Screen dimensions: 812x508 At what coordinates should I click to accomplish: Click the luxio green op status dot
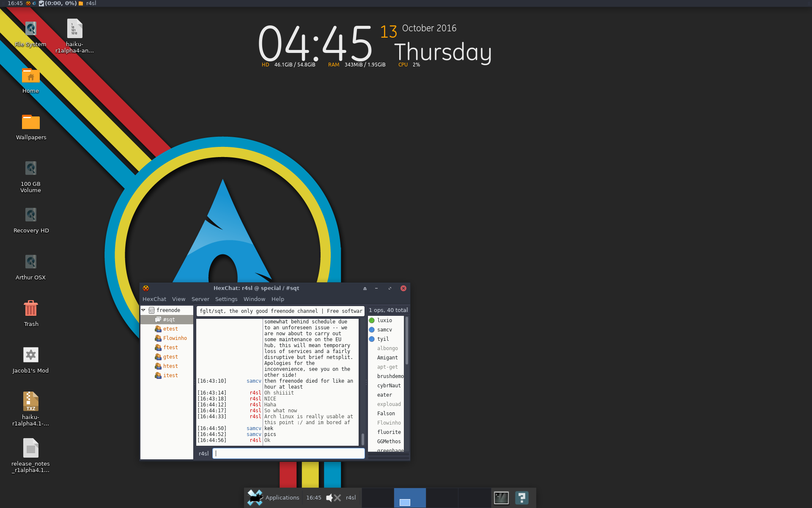click(x=372, y=320)
